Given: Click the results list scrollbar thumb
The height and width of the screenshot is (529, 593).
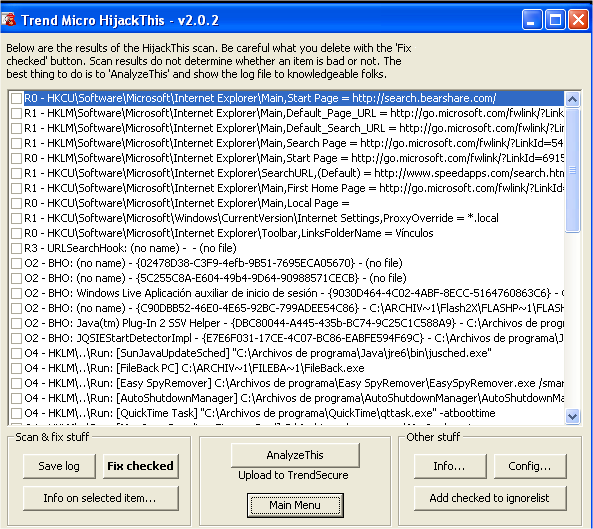Looking at the screenshot, I should [x=573, y=170].
